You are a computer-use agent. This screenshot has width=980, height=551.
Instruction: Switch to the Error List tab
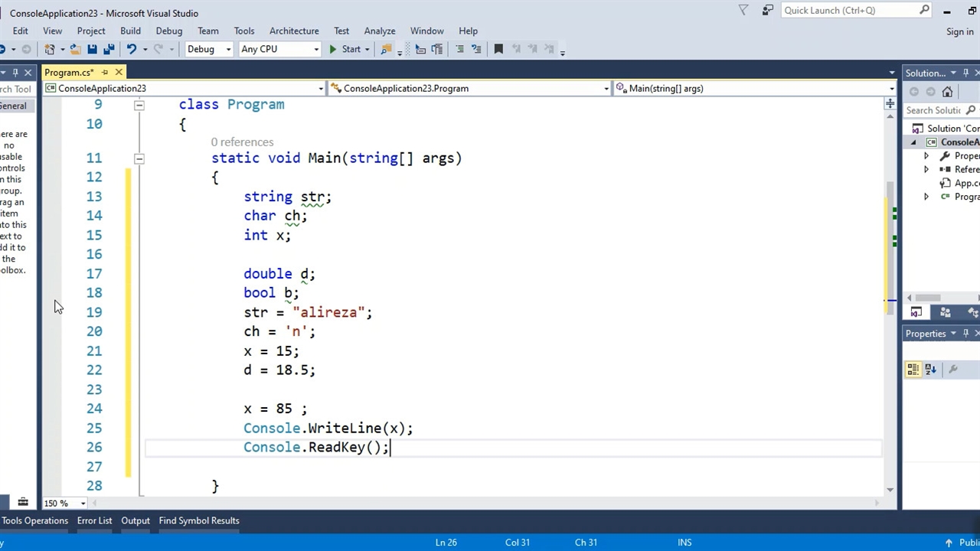point(94,520)
